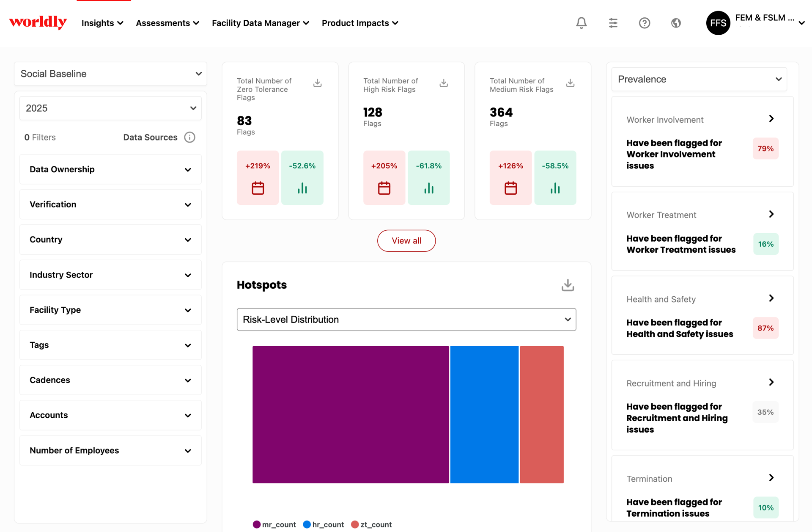
Task: Click bar chart icon under Medium Risk Flags
Action: click(555, 188)
